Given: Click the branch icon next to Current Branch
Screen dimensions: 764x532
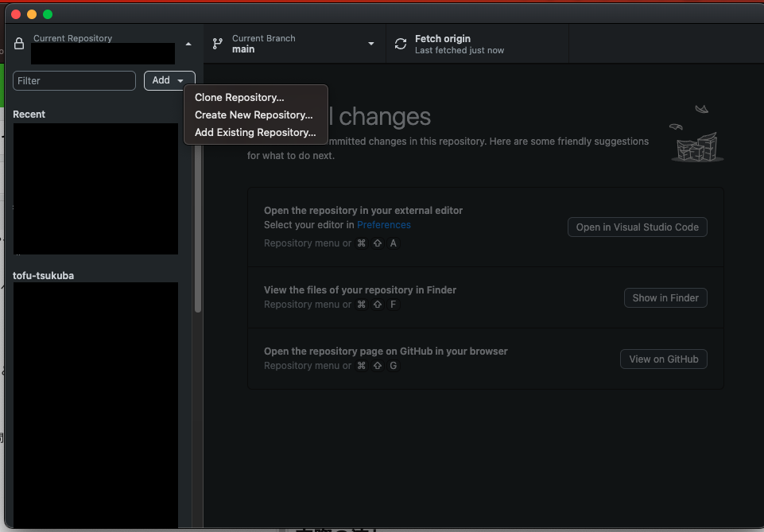Looking at the screenshot, I should (217, 43).
